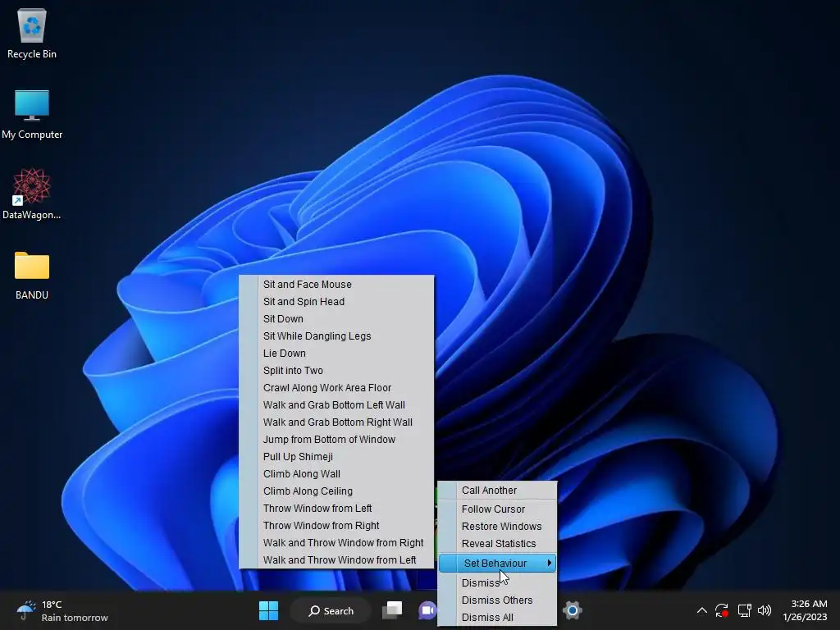Open the clock showing 3:26 AM
Image resolution: width=840 pixels, height=630 pixels.
pos(805,610)
